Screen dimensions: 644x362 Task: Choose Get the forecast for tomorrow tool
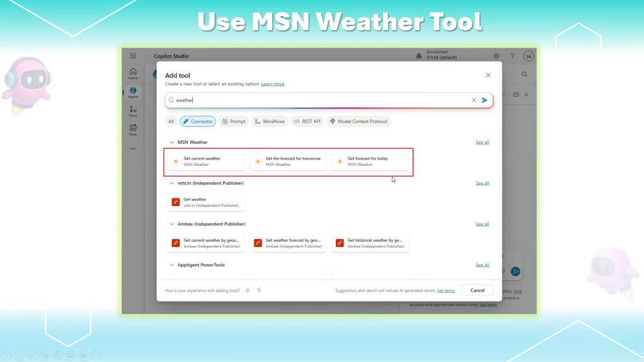(288, 162)
